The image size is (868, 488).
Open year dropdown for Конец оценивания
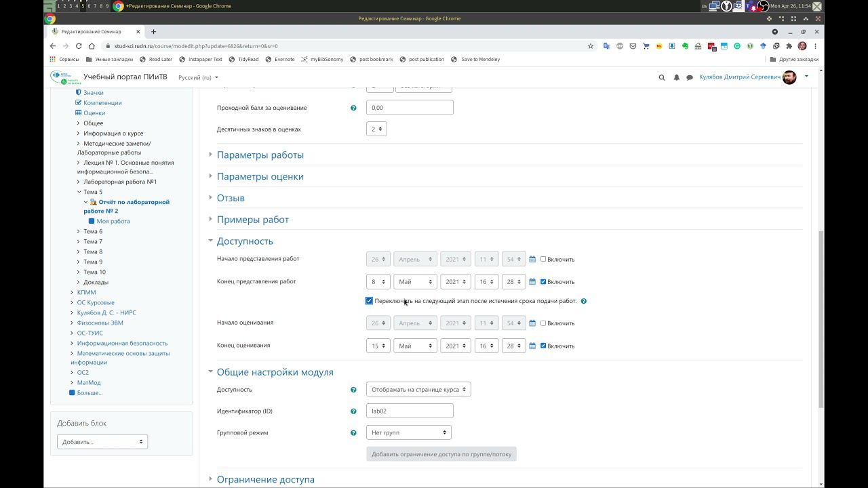[455, 346]
